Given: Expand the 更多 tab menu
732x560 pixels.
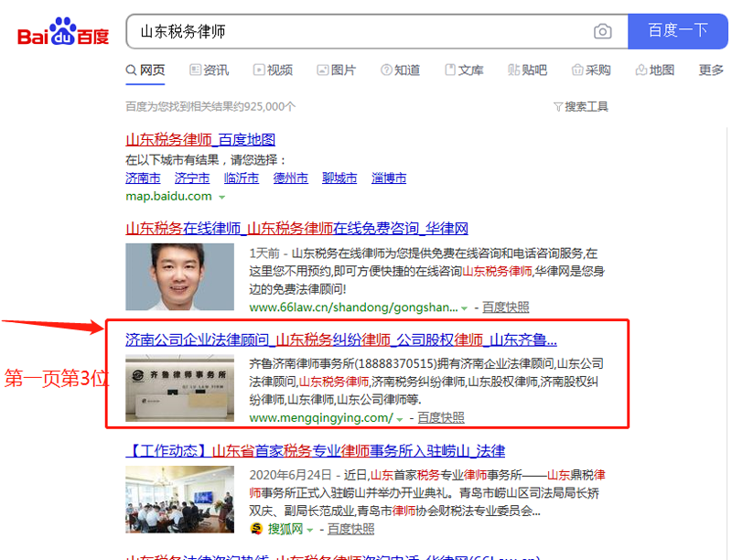Looking at the screenshot, I should coord(711,70).
